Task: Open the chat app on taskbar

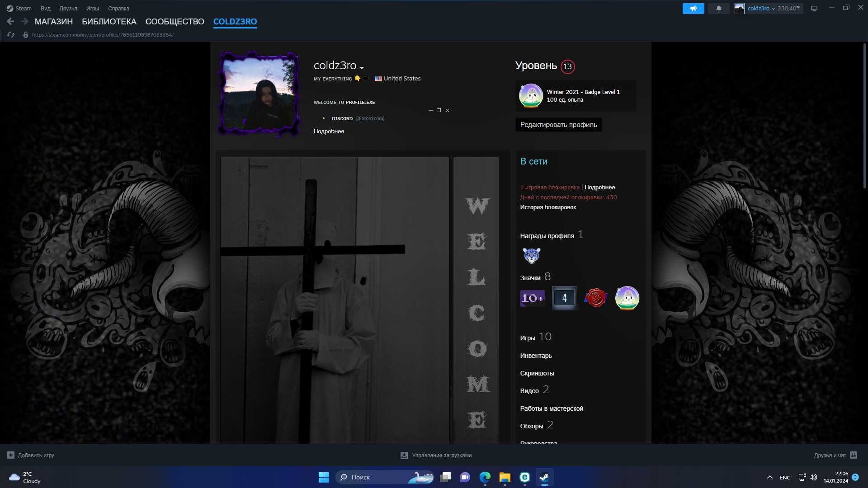Action: click(x=465, y=477)
